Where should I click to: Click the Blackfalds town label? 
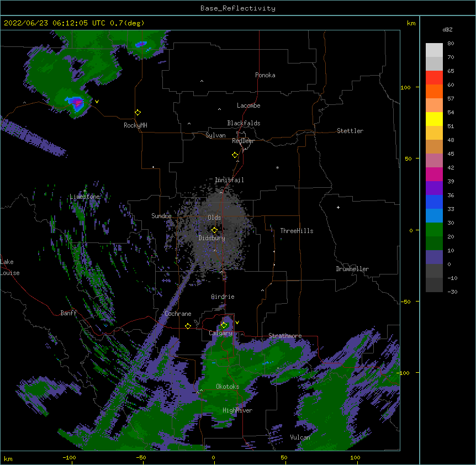pos(244,123)
